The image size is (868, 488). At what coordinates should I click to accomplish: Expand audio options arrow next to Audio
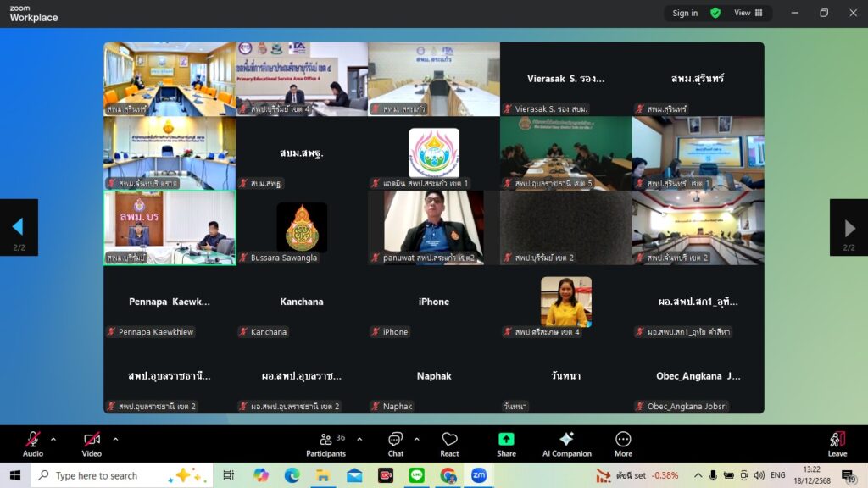(53, 439)
